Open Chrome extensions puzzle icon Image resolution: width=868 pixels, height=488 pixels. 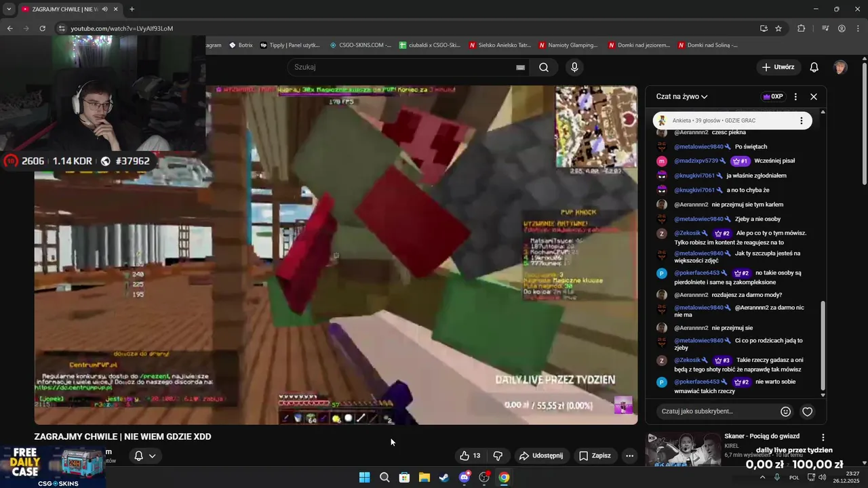click(x=802, y=28)
